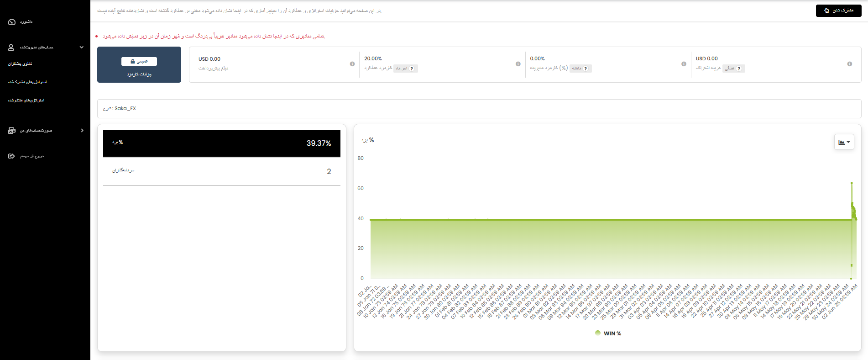Open استراتژی‌های مشترک‌شده subscribed strategies
This screenshot has width=868, height=360.
[x=27, y=82]
